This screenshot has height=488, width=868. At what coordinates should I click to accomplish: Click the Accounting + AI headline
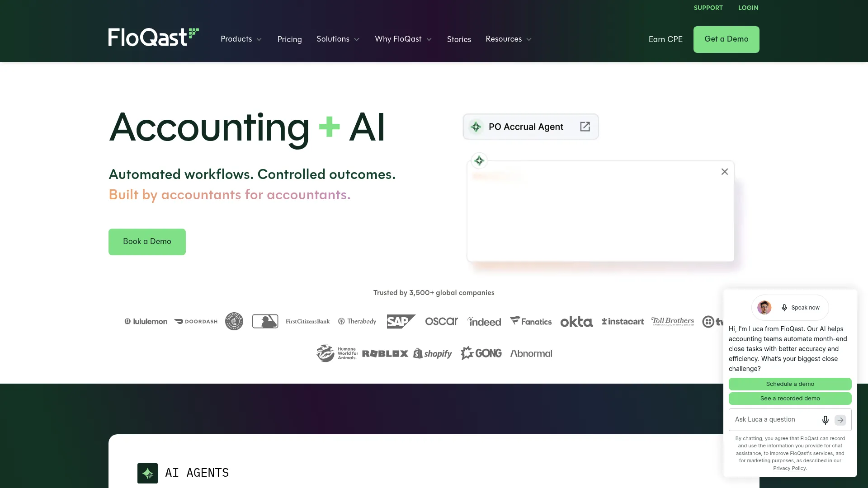pyautogui.click(x=247, y=128)
